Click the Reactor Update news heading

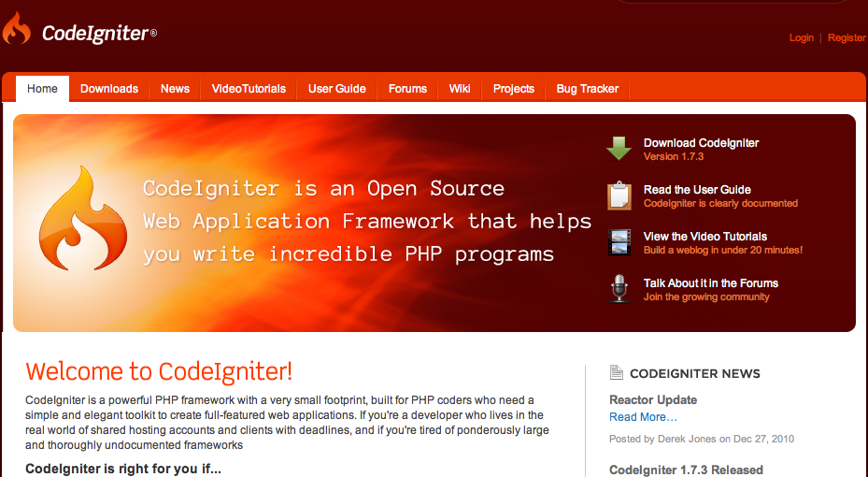653,400
